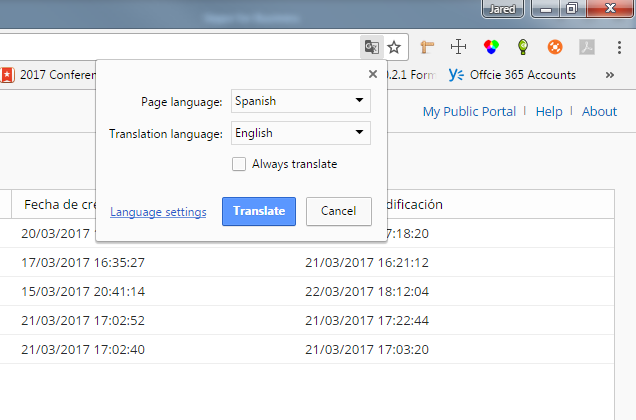Viewport: 636px width, 420px height.
Task: Open the 2017 Conference bookmark
Action: [52, 75]
